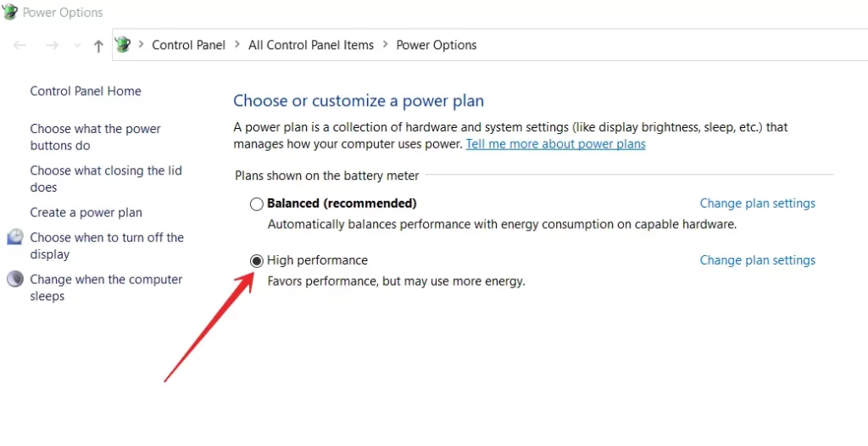
Task: Open the recent locations dropdown arrow
Action: tap(77, 46)
